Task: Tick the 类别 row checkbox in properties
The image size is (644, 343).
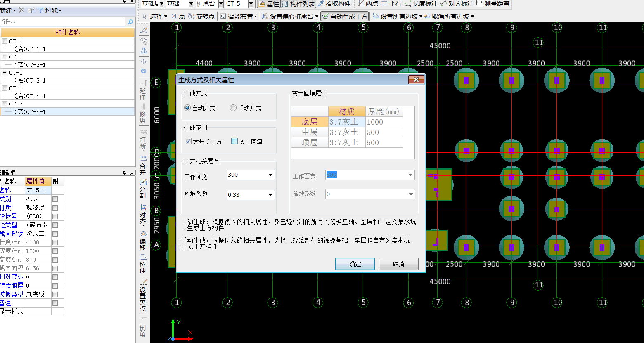Action: [55, 199]
